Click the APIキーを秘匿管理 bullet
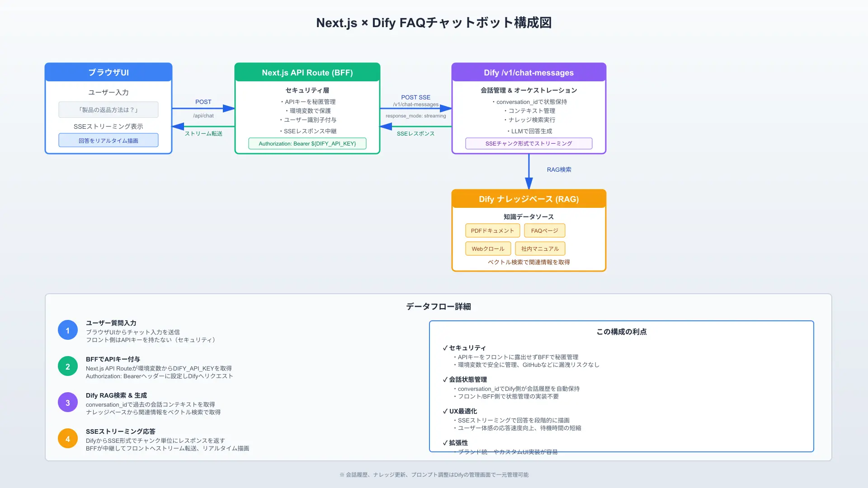Screen dimensions: 868x488 tap(307, 102)
